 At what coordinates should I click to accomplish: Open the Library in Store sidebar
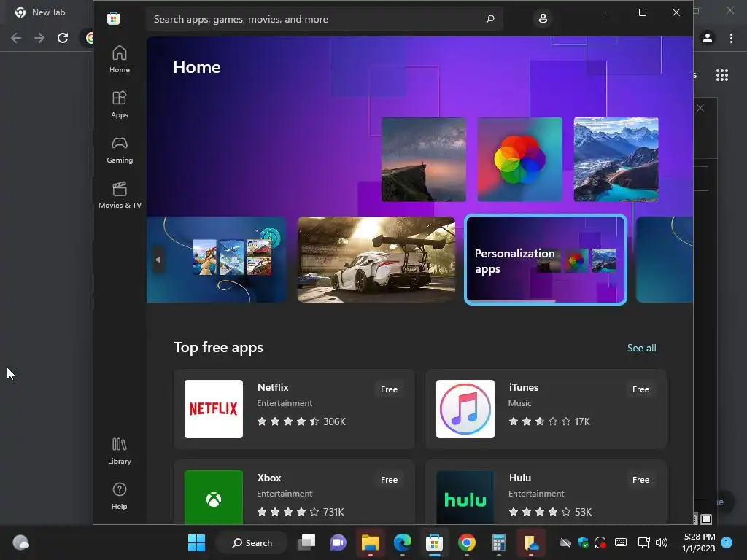click(119, 451)
